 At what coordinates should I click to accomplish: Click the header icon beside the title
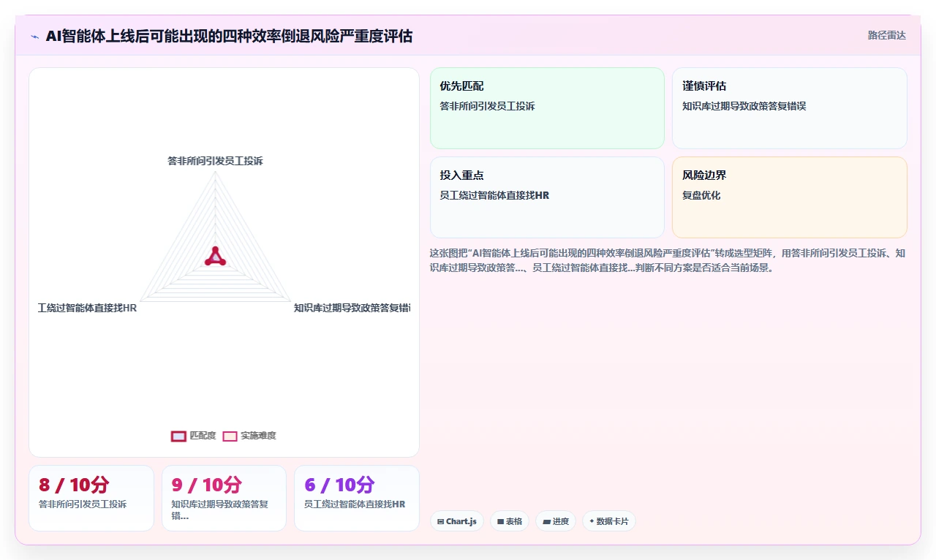[x=34, y=36]
